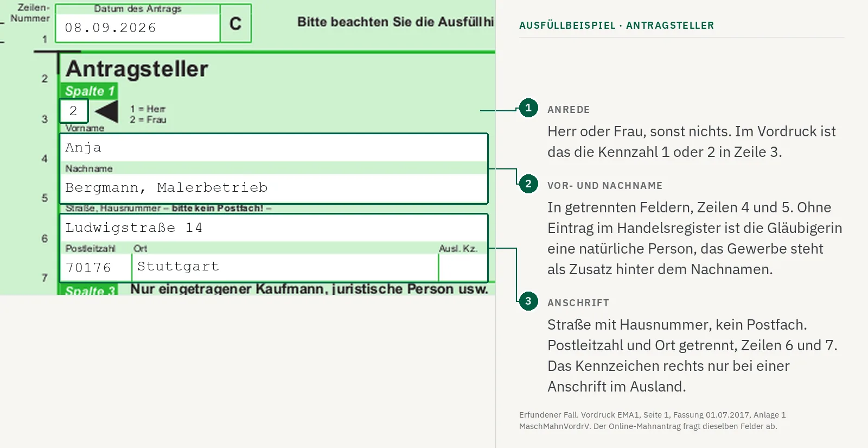
Task: Click the AUSFÜLLBEISPIEL · ANTRAGSTELLER title
Action: coord(617,26)
